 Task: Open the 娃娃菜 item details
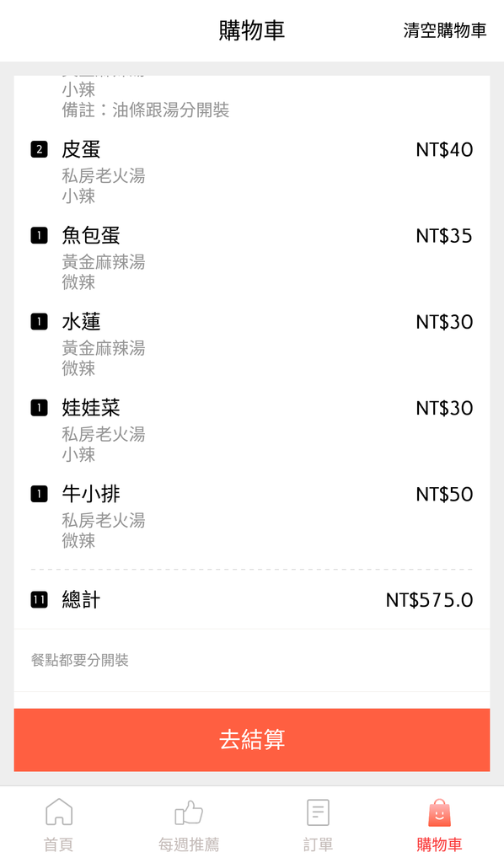(x=252, y=430)
